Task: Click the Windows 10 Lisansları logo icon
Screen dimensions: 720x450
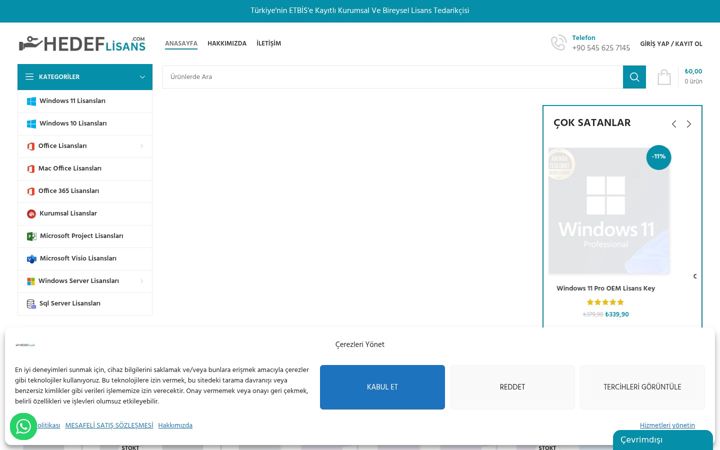Action: point(31,124)
